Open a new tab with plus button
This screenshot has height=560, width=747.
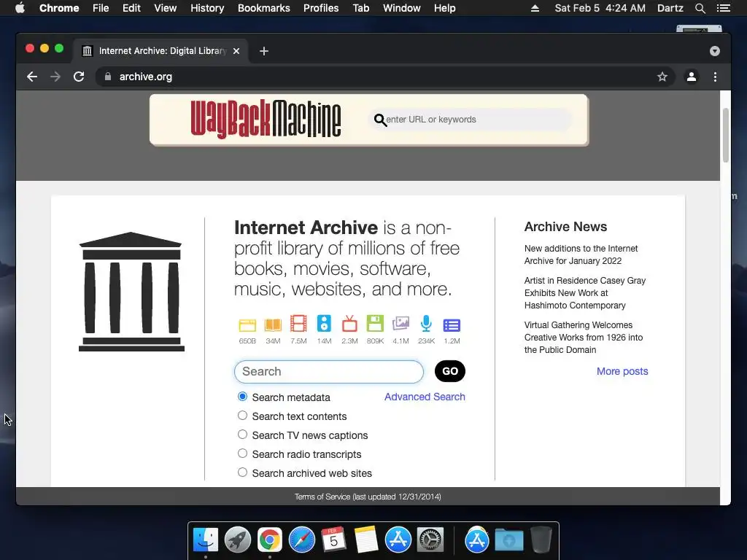tap(264, 51)
